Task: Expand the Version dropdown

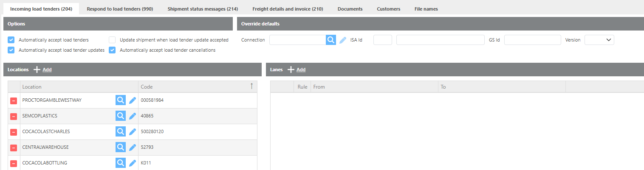Action: [x=599, y=40]
